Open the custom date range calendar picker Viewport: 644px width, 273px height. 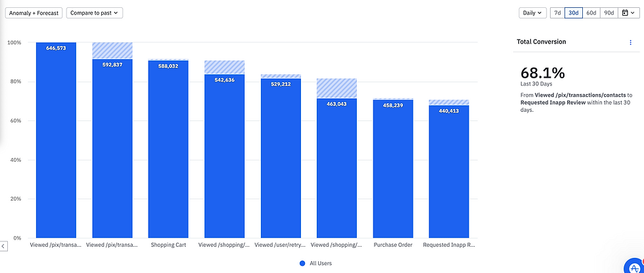628,12
